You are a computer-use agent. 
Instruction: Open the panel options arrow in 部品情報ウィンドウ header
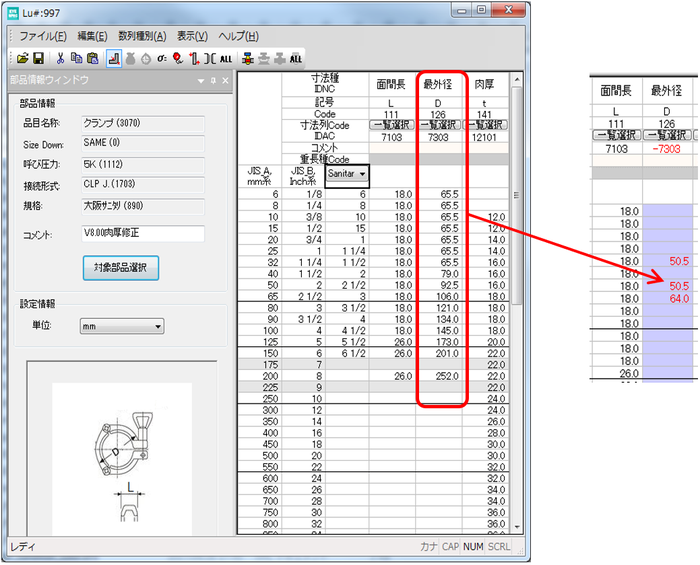click(x=200, y=80)
